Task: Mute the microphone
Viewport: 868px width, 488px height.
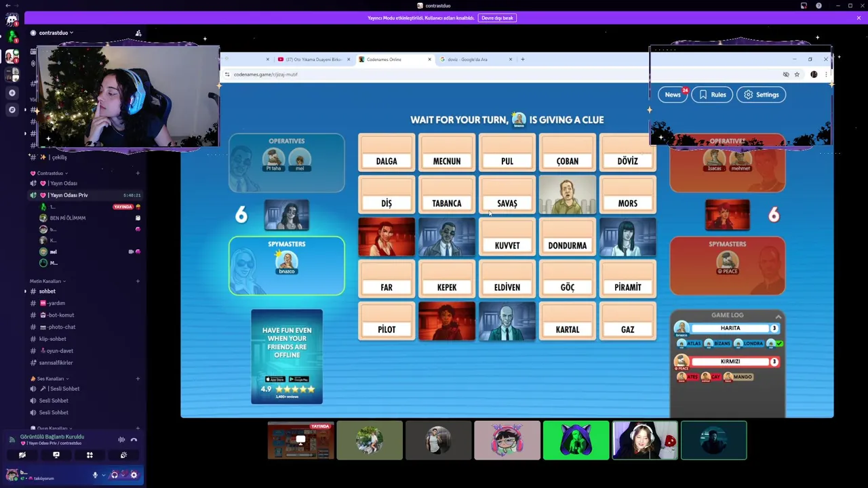Action: [x=95, y=475]
